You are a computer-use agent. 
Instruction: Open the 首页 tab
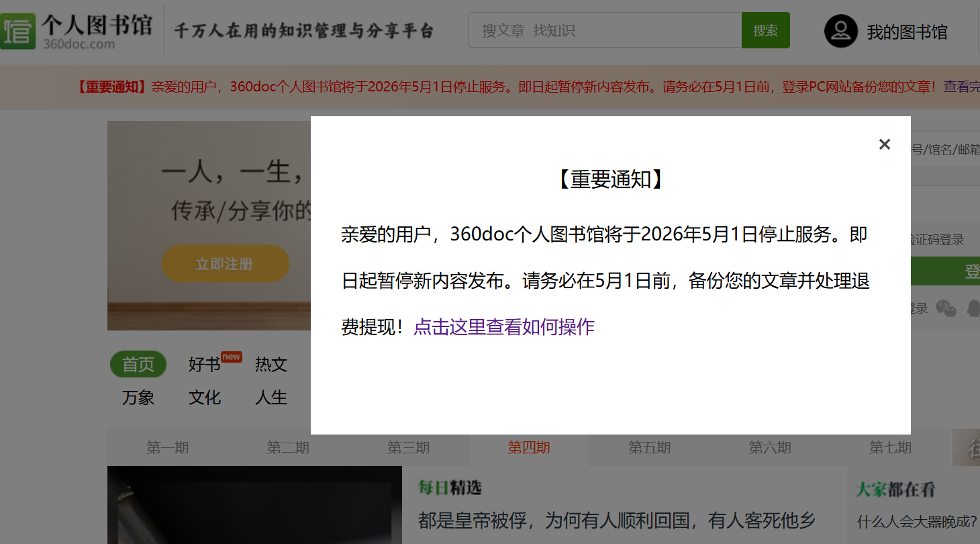coord(138,364)
